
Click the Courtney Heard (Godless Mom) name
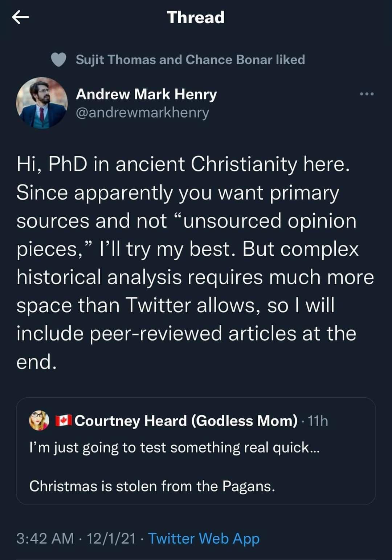pyautogui.click(x=186, y=421)
